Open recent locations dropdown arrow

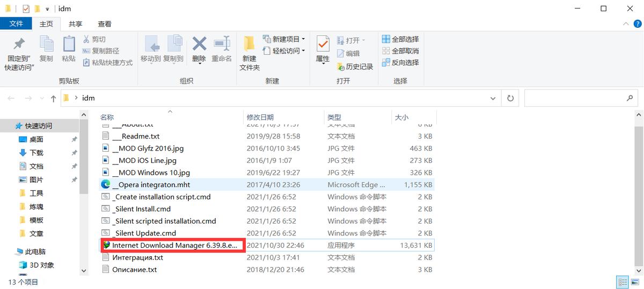coord(41,99)
